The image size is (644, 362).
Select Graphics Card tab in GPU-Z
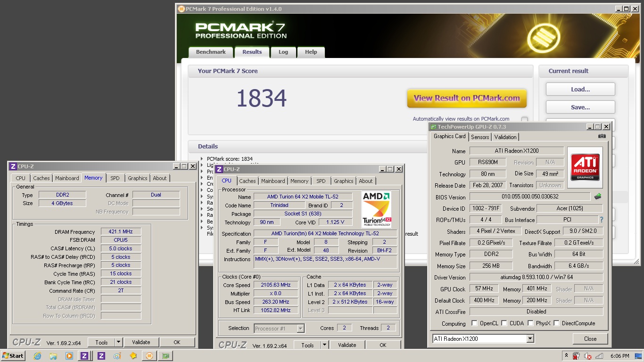coord(450,136)
